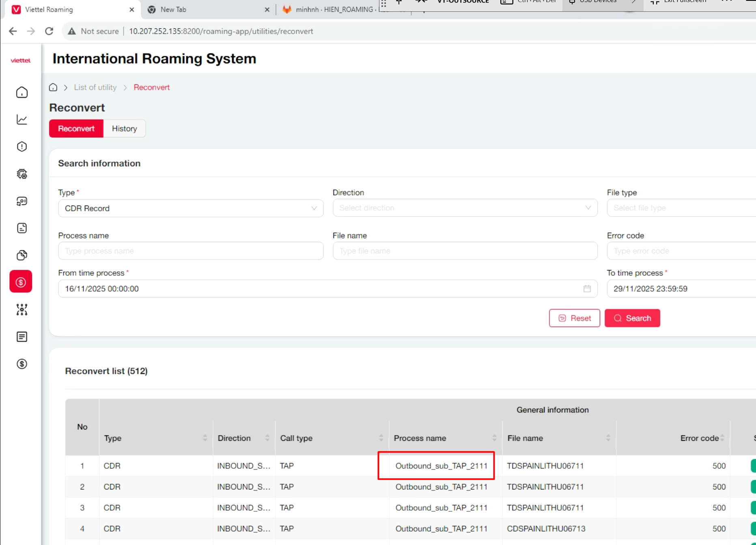Click the Reset button

[x=574, y=318]
